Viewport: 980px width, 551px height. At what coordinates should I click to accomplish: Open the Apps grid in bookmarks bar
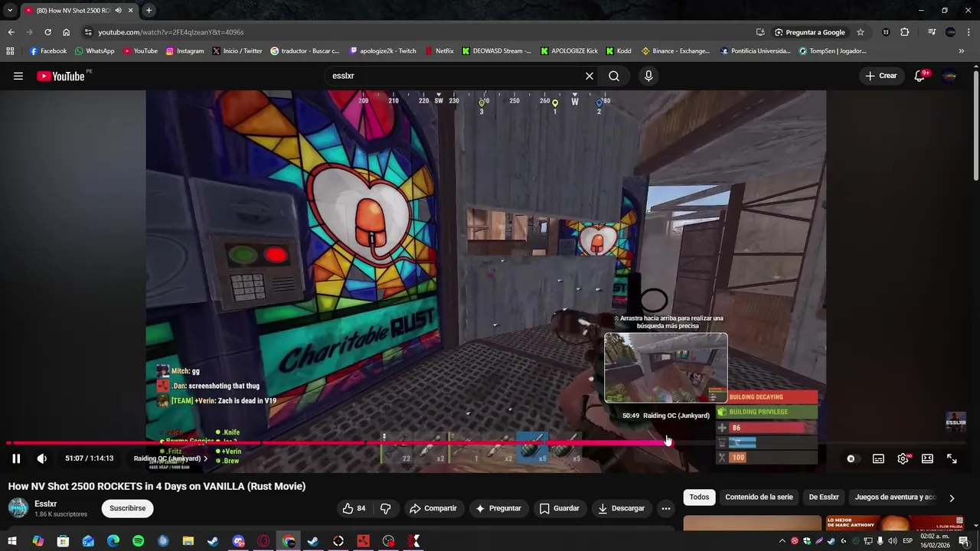coord(10,51)
